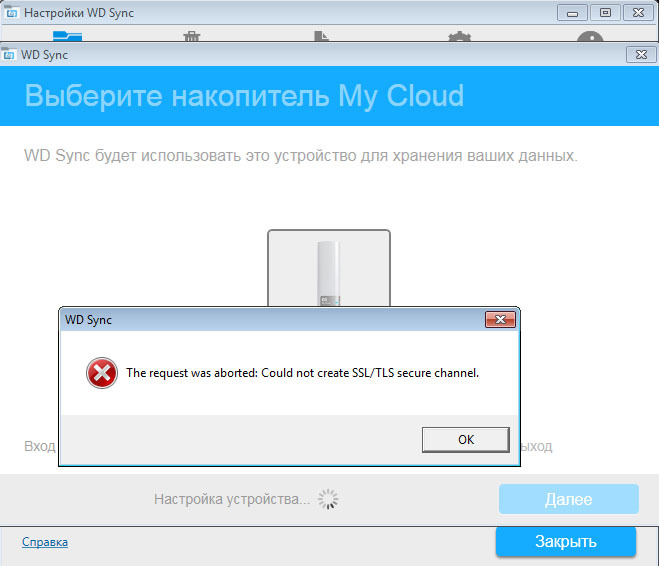Screen dimensions: 659x566
Task: Open folders tab icon in Настройки WD Sync
Action: tap(67, 36)
